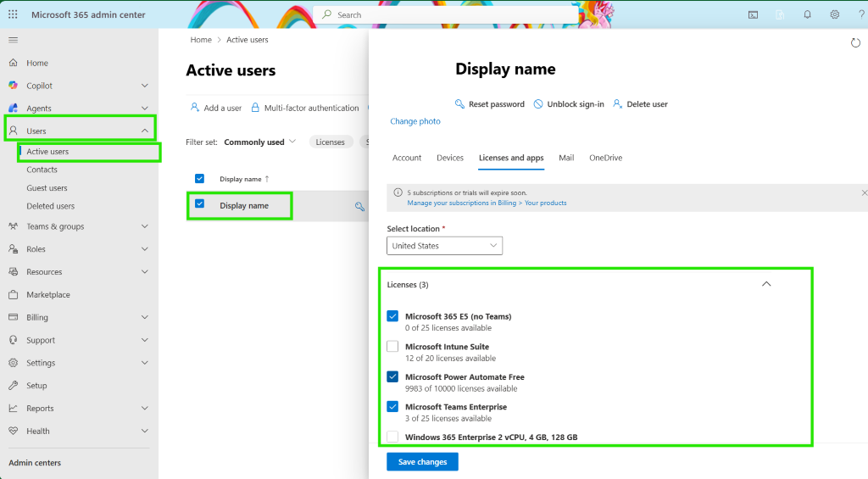Open Cloud Shell icon in header
The height and width of the screenshot is (479, 868).
point(753,15)
